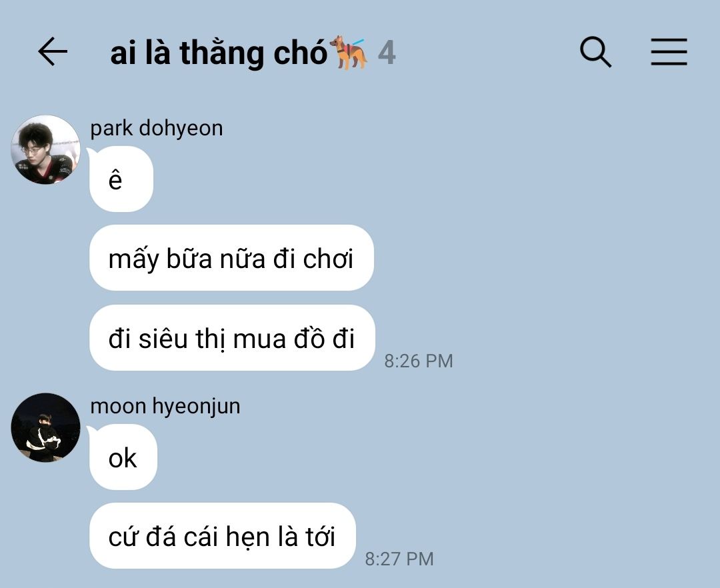Tap the "mấy bữa nữa đi chơi" message

pyautogui.click(x=231, y=258)
